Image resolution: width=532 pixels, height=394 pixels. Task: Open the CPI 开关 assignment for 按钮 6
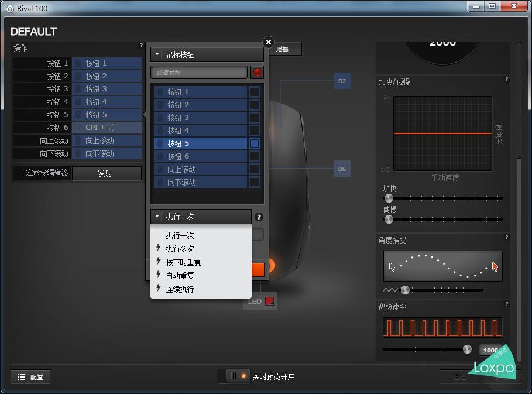[107, 128]
